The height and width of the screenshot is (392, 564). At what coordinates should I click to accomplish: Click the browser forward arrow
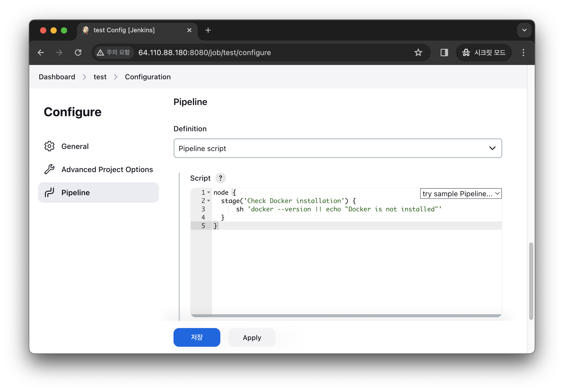[59, 53]
